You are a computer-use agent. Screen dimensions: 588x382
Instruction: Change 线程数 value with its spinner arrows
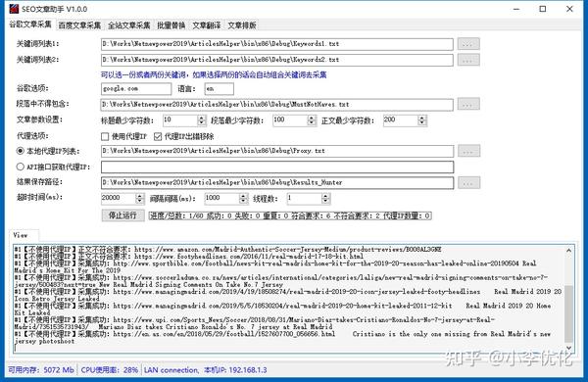click(x=325, y=198)
